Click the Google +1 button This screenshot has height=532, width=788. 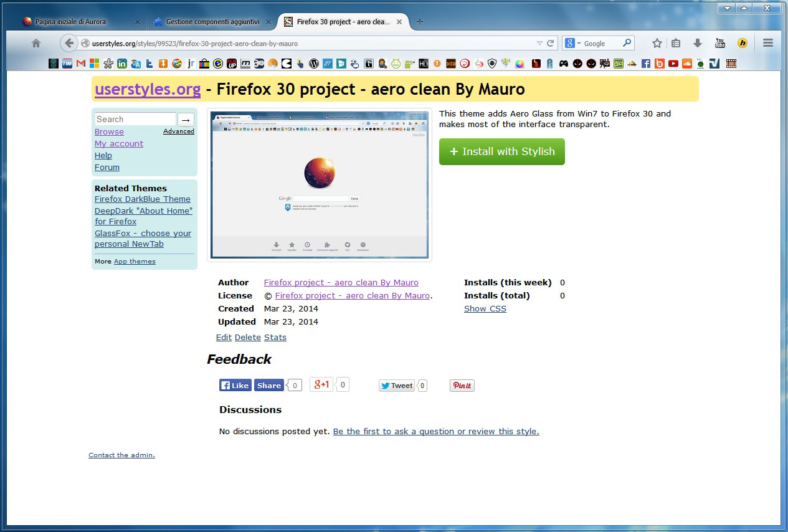pos(322,384)
